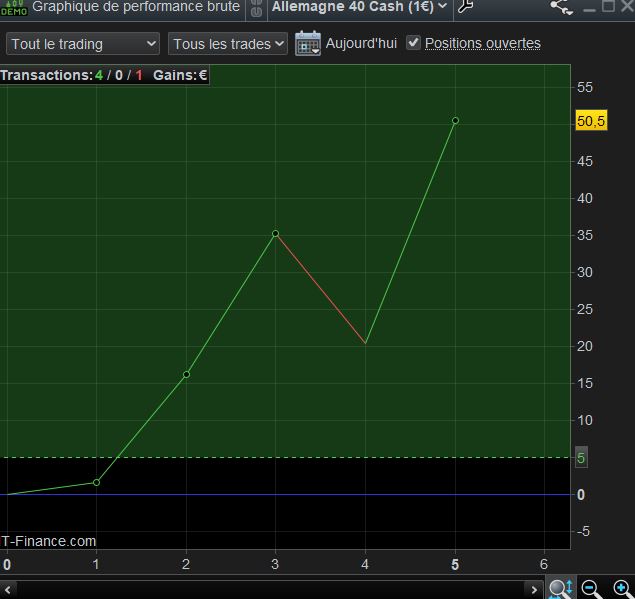This screenshot has height=599, width=635.
Task: Click the yellow 50,5 price label
Action: coord(591,121)
